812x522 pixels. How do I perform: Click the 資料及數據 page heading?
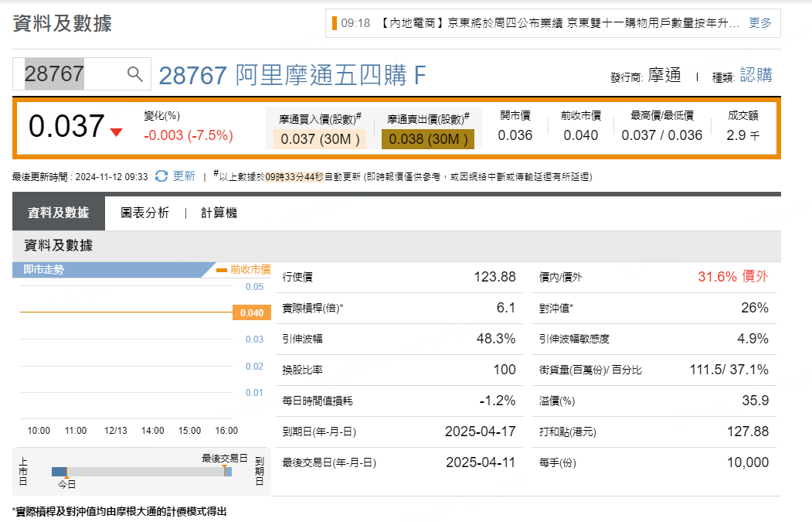tap(62, 23)
